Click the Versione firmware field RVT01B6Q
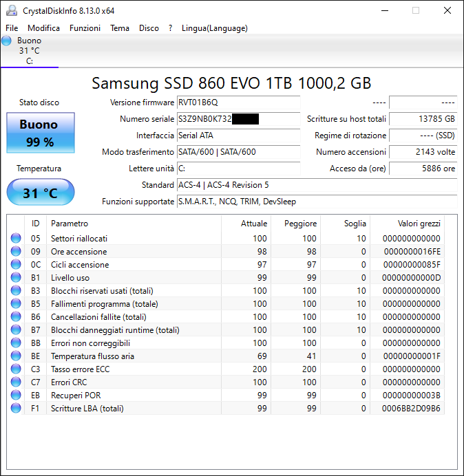This screenshot has height=476, width=464. 238,102
